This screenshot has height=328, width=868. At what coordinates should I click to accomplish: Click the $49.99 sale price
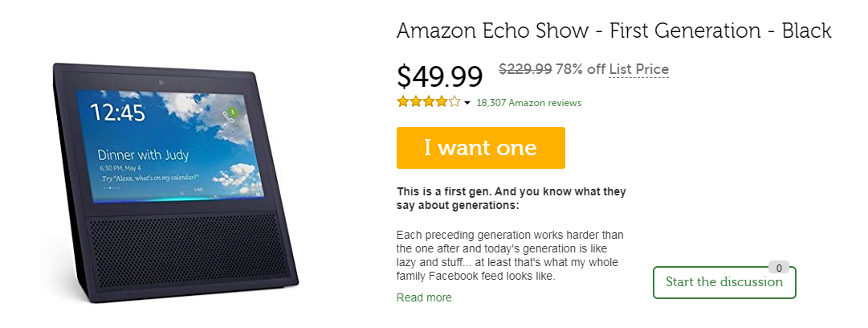pos(439,76)
